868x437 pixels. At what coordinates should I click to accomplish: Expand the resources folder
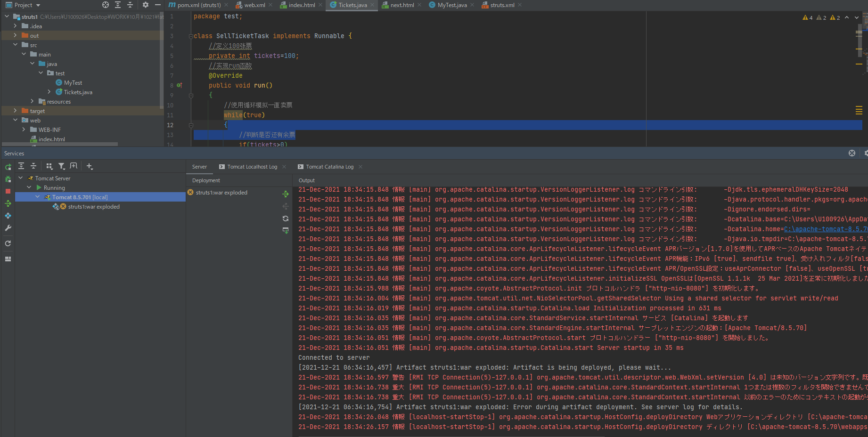(x=33, y=101)
